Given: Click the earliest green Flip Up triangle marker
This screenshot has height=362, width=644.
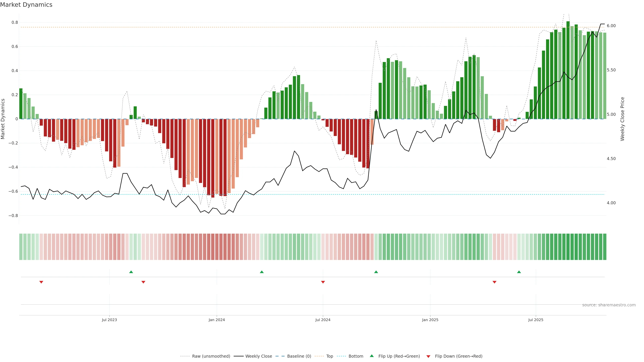Looking at the screenshot, I should pyautogui.click(x=131, y=272).
